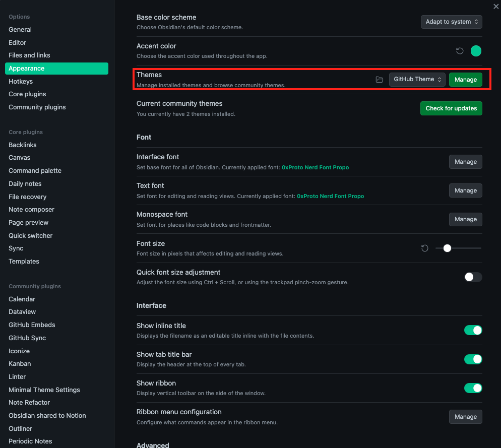Image resolution: width=501 pixels, height=448 pixels.
Task: Click Check for updates button
Action: click(451, 108)
